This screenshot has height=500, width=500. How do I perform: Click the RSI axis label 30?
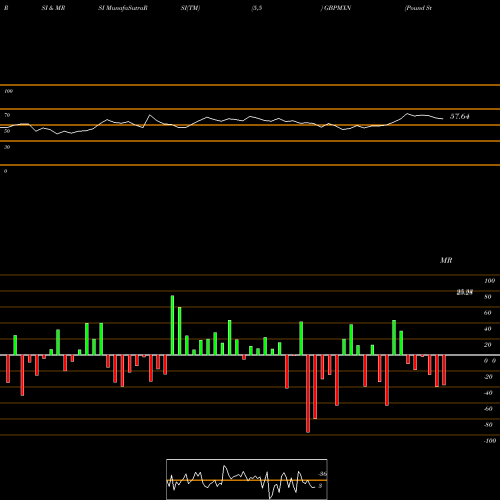7,147
